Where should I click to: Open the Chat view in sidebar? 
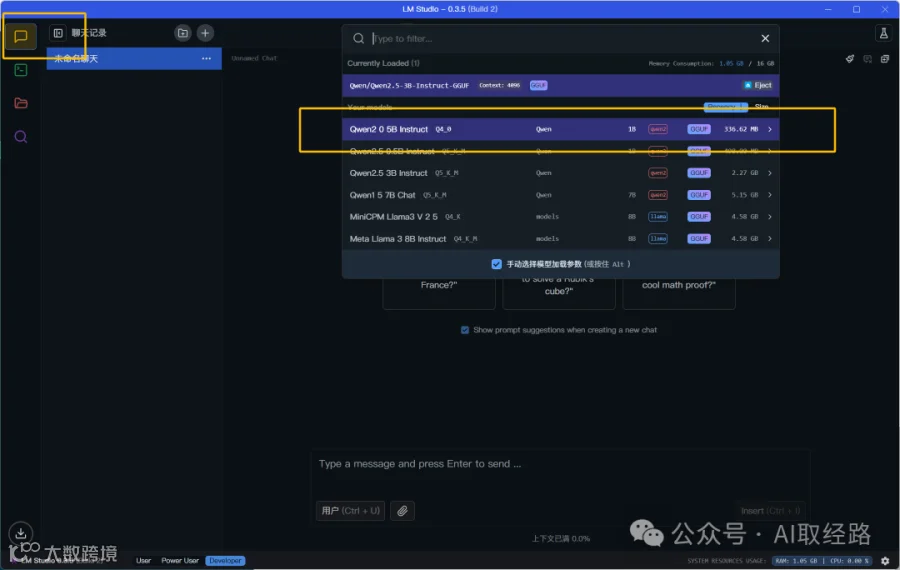point(21,36)
